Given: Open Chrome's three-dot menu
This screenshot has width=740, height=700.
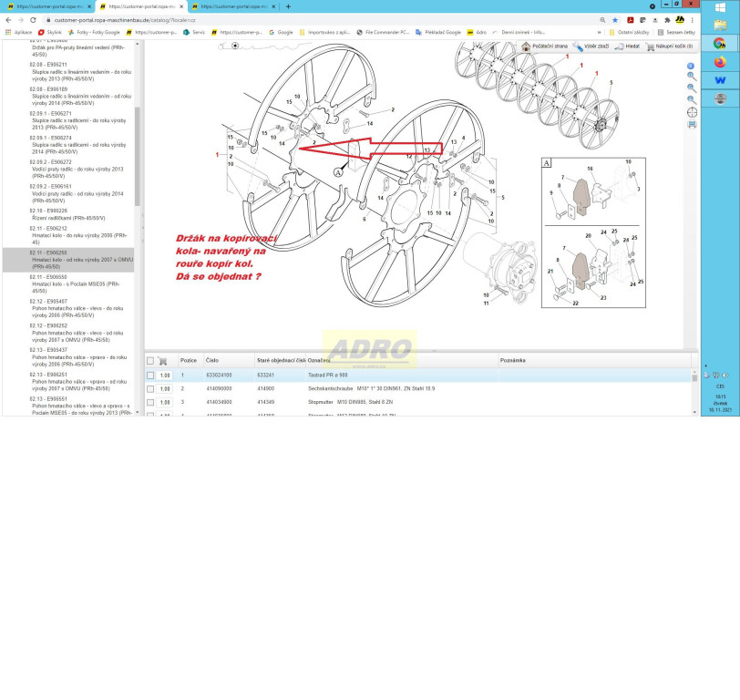Looking at the screenshot, I should tap(693, 20).
